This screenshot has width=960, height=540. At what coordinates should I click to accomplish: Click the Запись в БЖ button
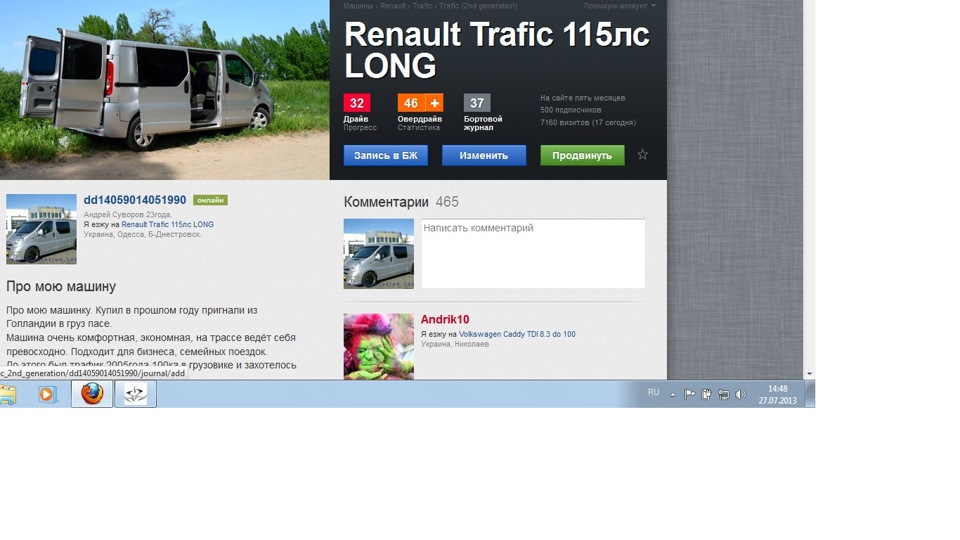[386, 156]
